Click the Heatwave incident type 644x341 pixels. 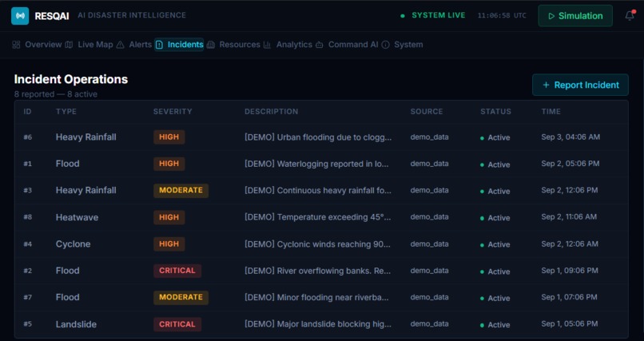(77, 217)
